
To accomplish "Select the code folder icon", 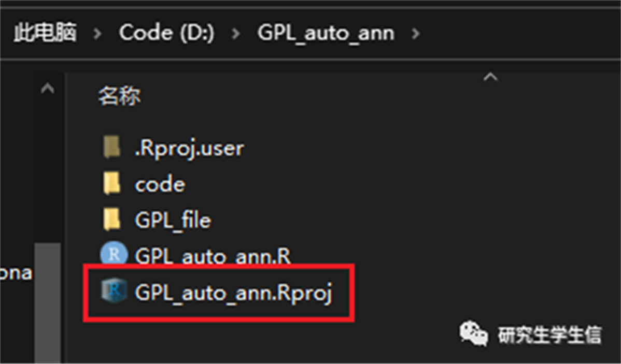I will (x=111, y=183).
